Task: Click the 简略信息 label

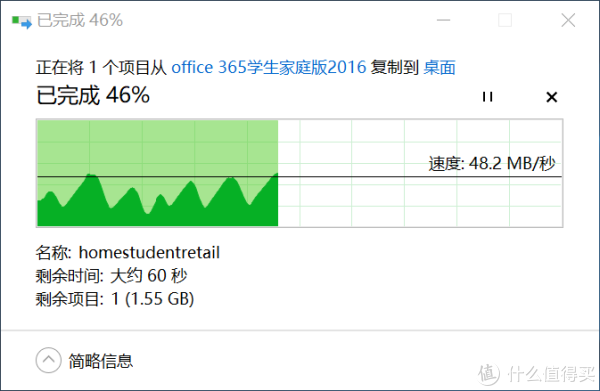Action: click(101, 361)
